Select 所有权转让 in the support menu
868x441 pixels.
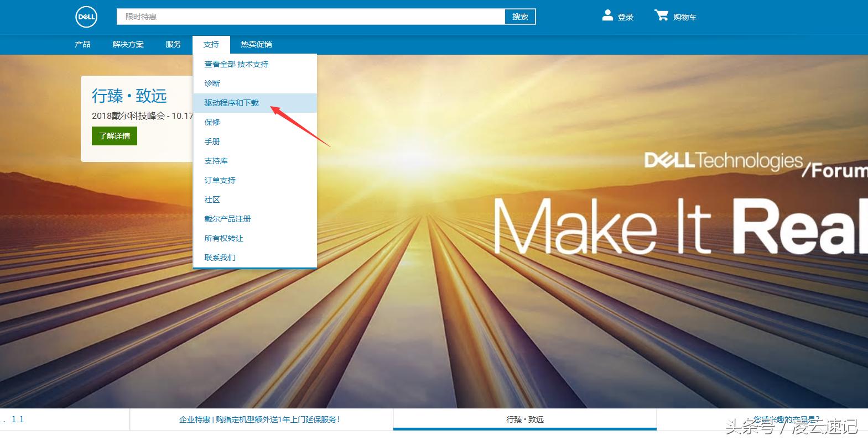click(x=254, y=238)
